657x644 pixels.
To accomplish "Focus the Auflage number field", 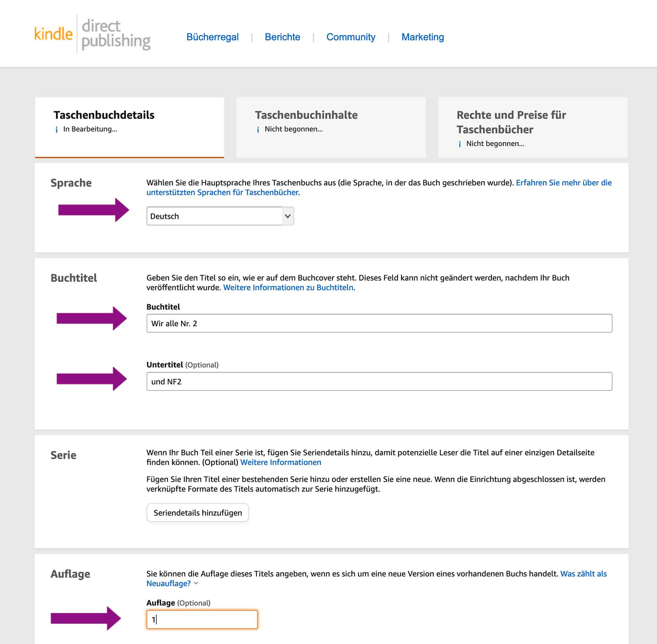I will (x=202, y=620).
